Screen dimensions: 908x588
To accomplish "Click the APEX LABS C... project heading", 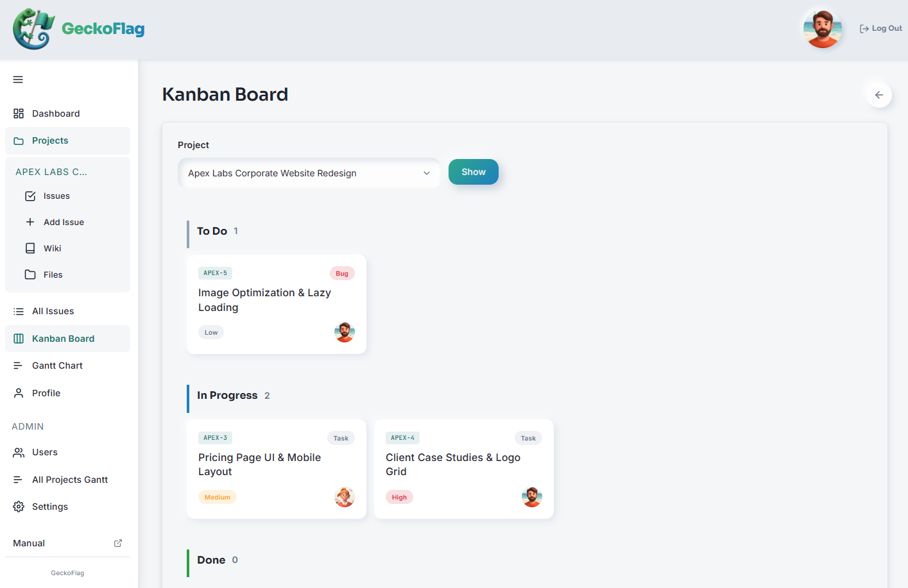I will 51,172.
